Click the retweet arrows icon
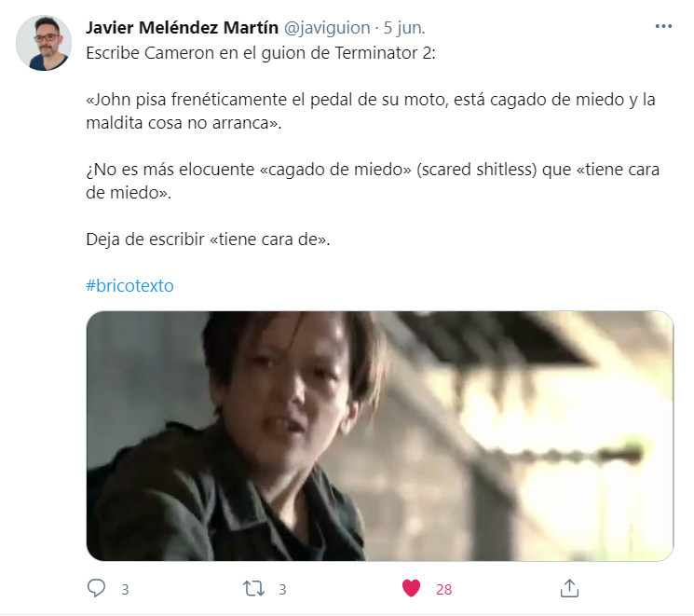 253,589
